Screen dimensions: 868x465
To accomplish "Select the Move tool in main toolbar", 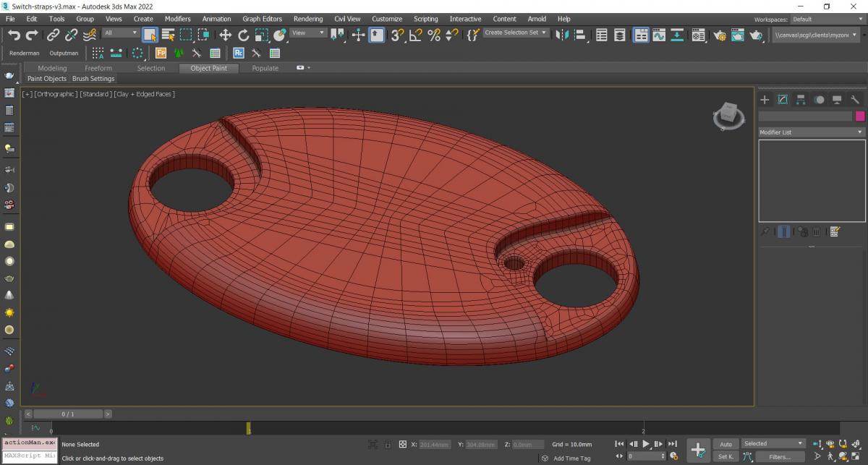I will pyautogui.click(x=225, y=35).
